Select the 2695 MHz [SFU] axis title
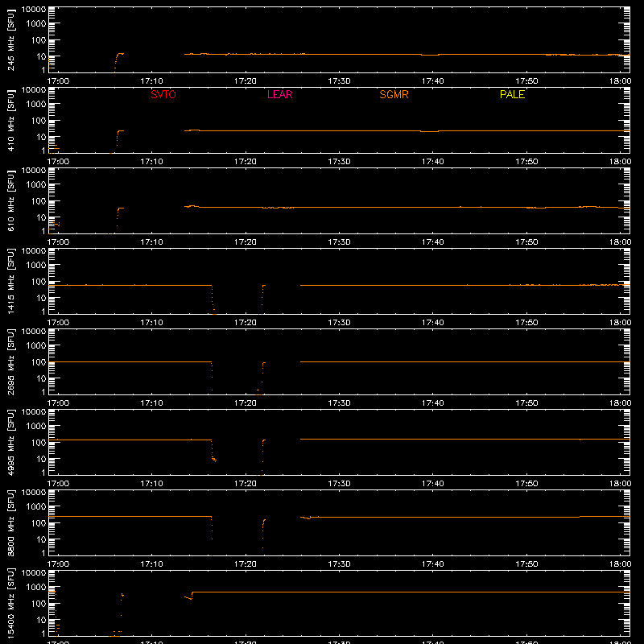This screenshot has height=644, width=644. (11, 361)
